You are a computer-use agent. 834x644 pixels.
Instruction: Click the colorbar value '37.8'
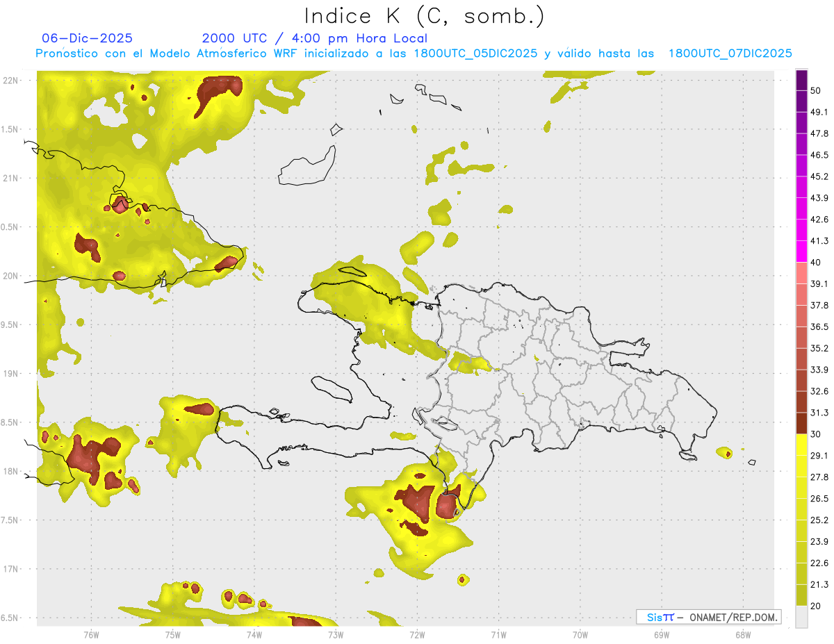tap(819, 305)
